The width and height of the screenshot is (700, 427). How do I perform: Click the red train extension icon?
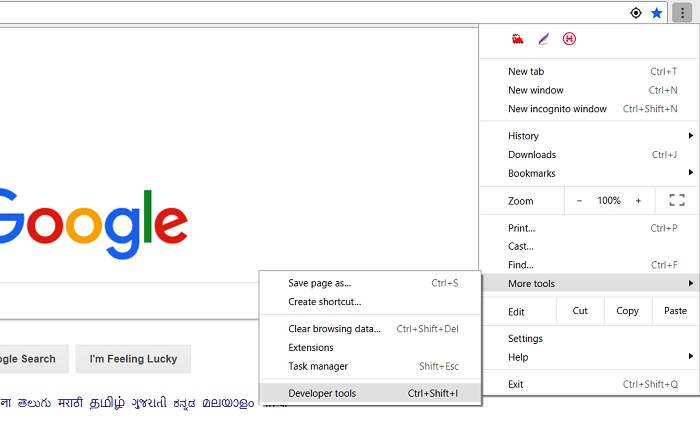(x=517, y=39)
